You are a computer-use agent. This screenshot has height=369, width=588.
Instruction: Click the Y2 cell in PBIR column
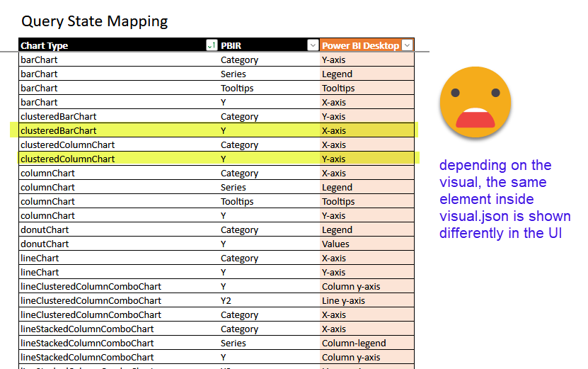click(x=226, y=300)
